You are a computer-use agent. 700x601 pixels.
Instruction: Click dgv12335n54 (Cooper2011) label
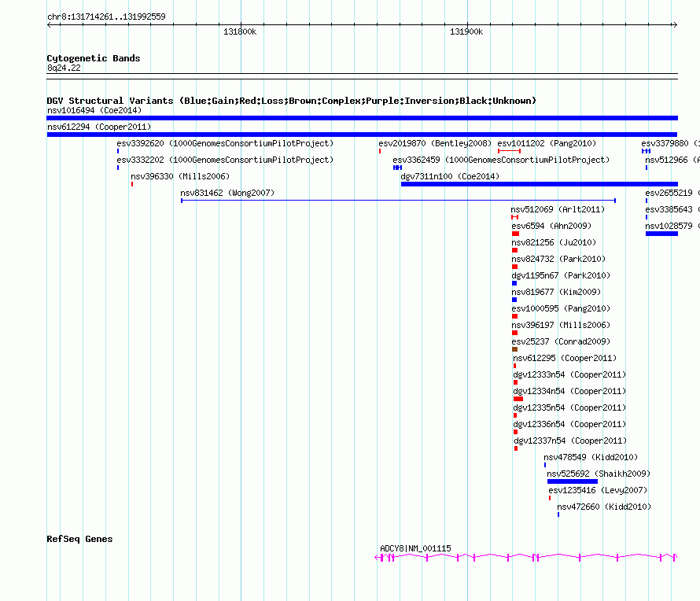pos(569,407)
